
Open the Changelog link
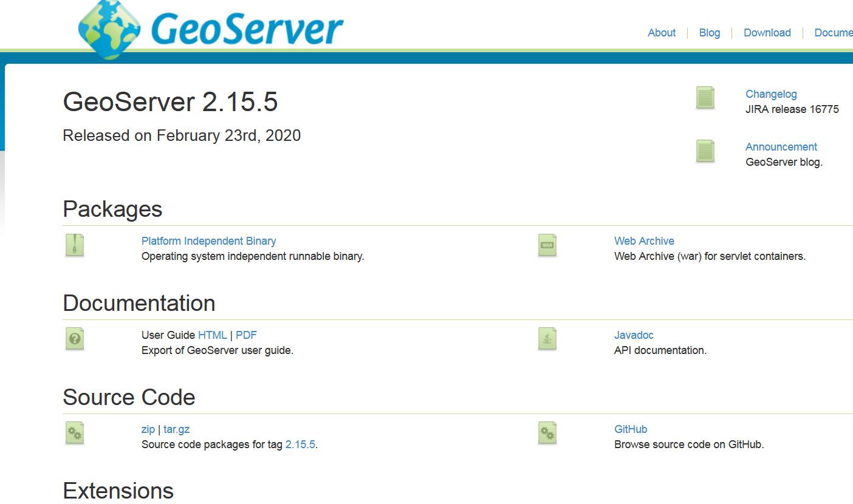click(771, 94)
